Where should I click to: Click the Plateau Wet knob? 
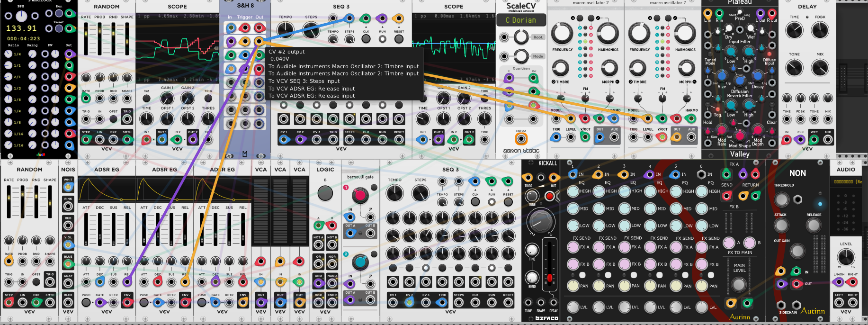tap(751, 28)
